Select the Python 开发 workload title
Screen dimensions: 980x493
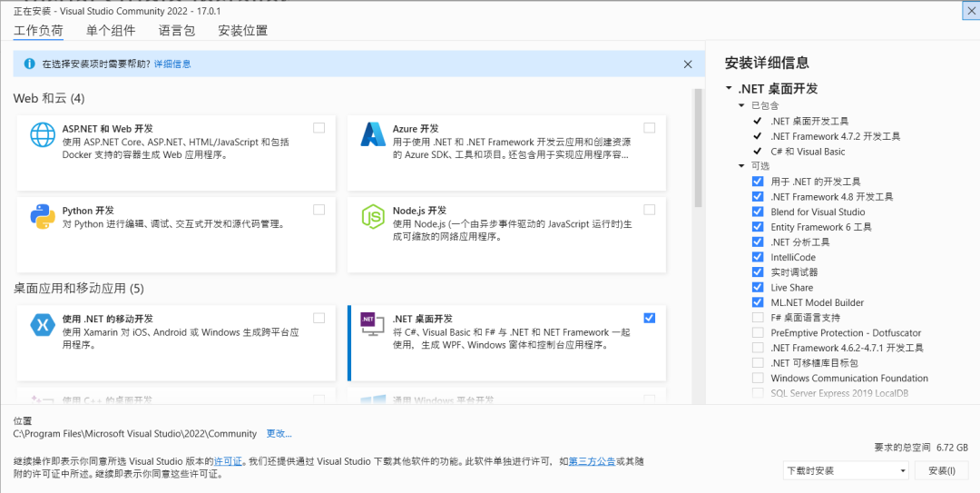coord(88,211)
